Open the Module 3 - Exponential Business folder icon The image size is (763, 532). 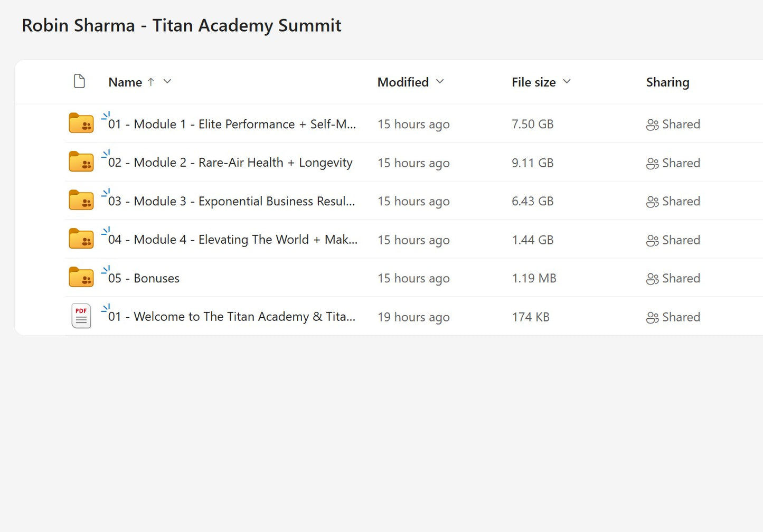coord(81,199)
